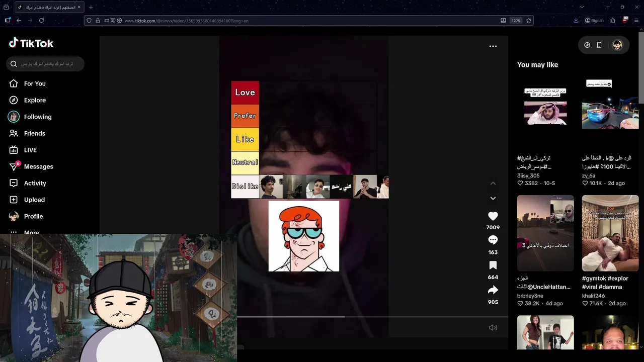Bookmark the video to favorites
644x362 pixels.
click(x=493, y=265)
